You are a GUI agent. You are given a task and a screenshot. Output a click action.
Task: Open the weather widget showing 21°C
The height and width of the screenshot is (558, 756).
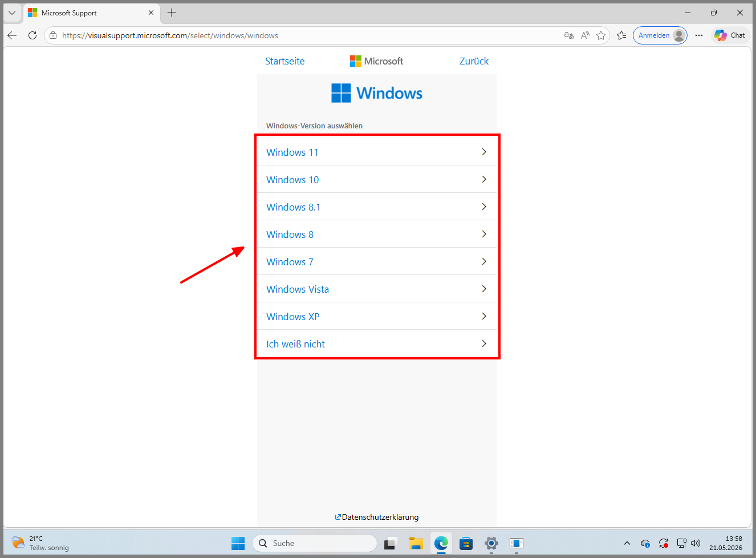pyautogui.click(x=40, y=543)
